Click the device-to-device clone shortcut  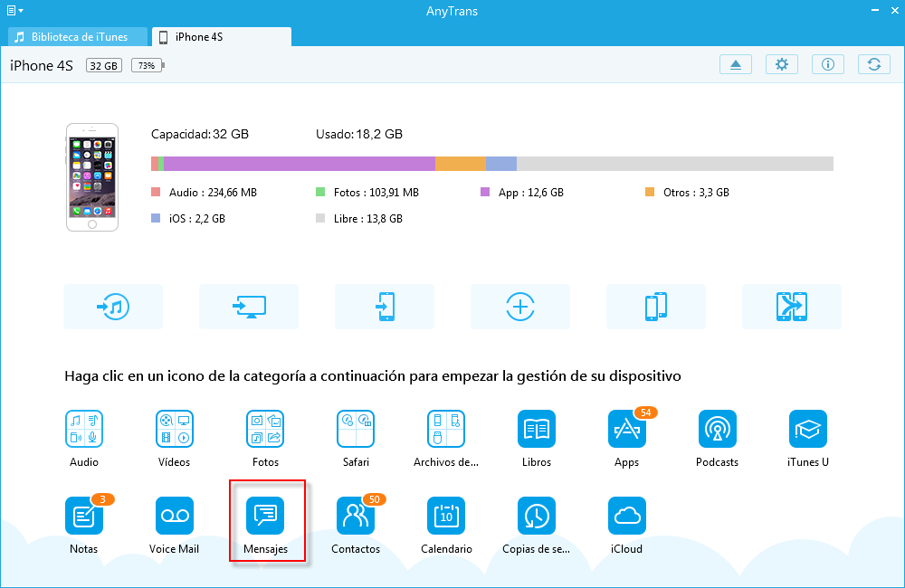pos(655,307)
